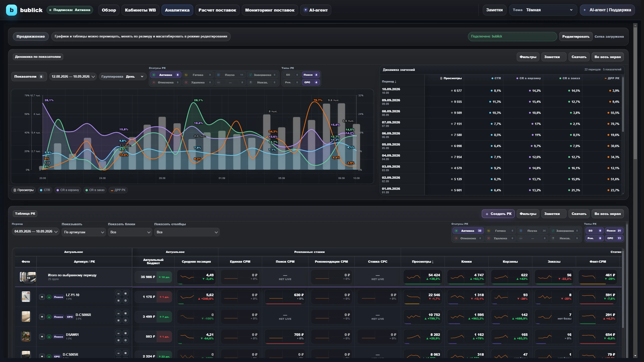
Task: Open По артикулам dropdown
Action: point(84,232)
